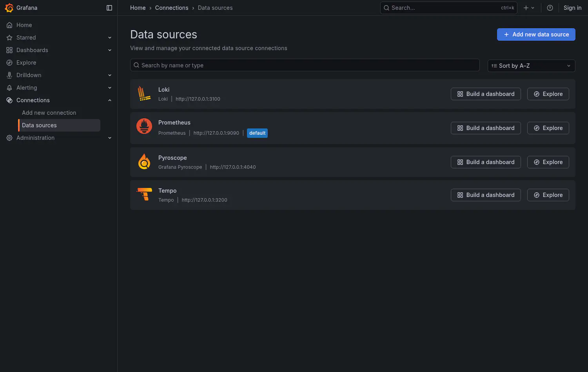
Task: Click the Dashboards grid icon in sidebar
Action: click(9, 50)
